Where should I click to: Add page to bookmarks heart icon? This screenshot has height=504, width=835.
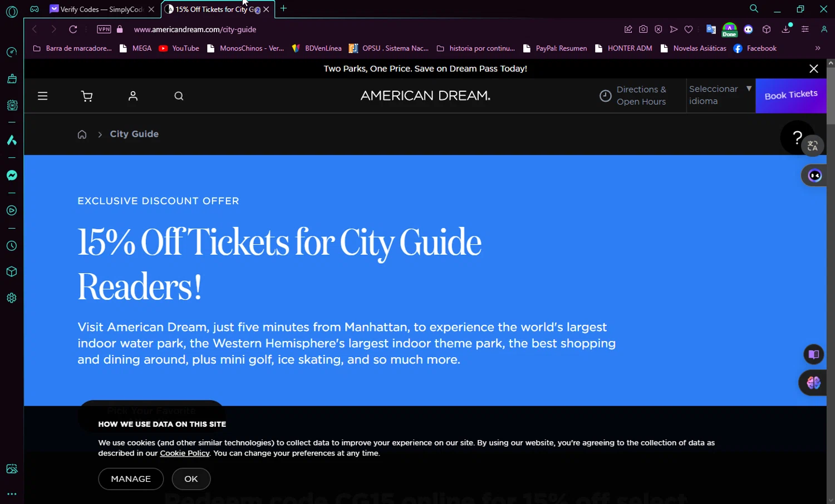(x=689, y=29)
